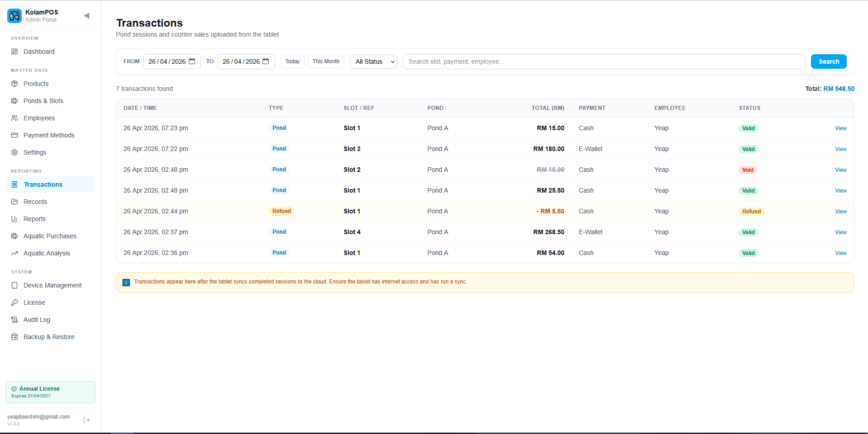This screenshot has height=434, width=868.
Task: Focus the search slot, payment, employee field
Action: click(604, 61)
